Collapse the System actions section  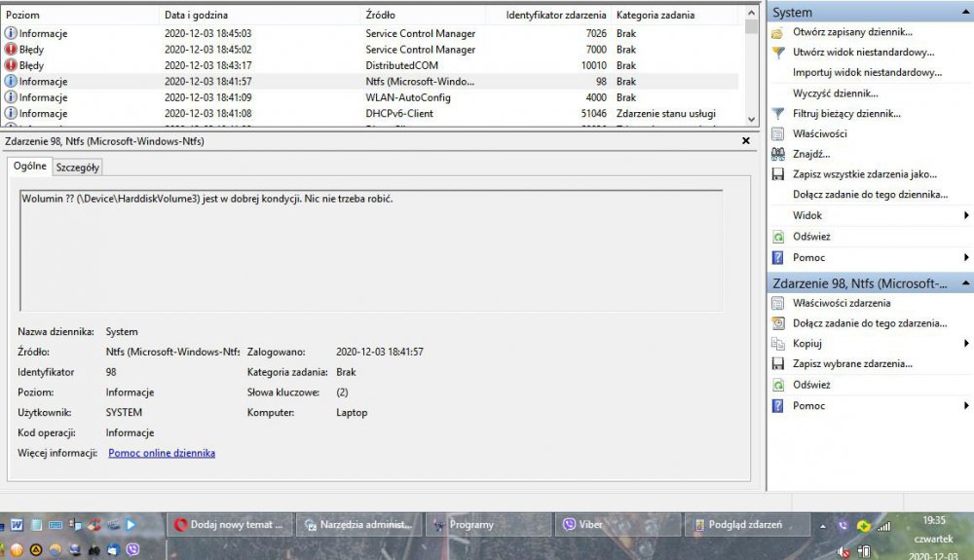[x=966, y=13]
